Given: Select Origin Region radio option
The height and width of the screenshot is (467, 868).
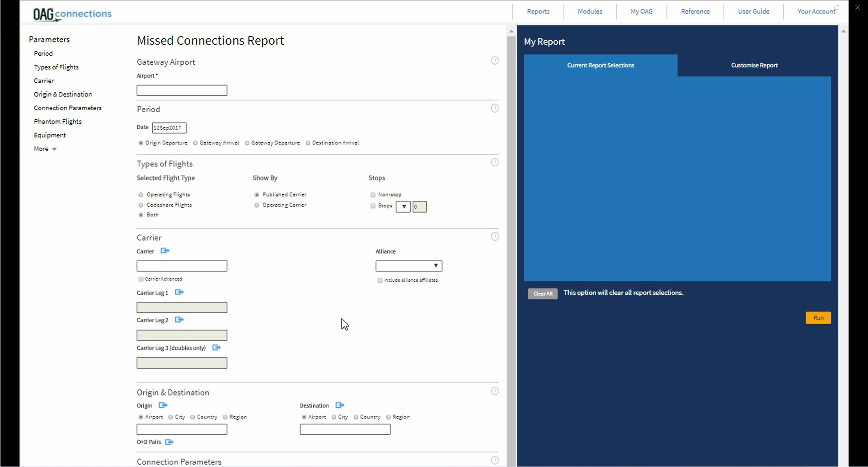Looking at the screenshot, I should (x=225, y=417).
